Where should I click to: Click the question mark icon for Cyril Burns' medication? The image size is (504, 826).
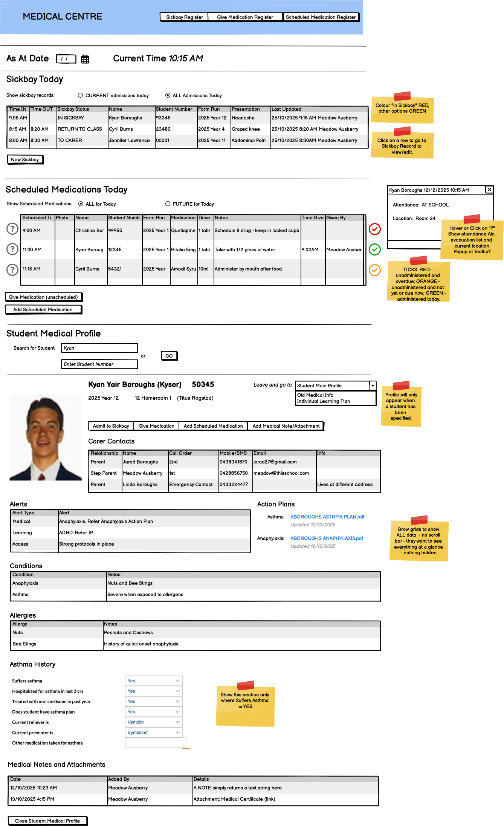[12, 269]
